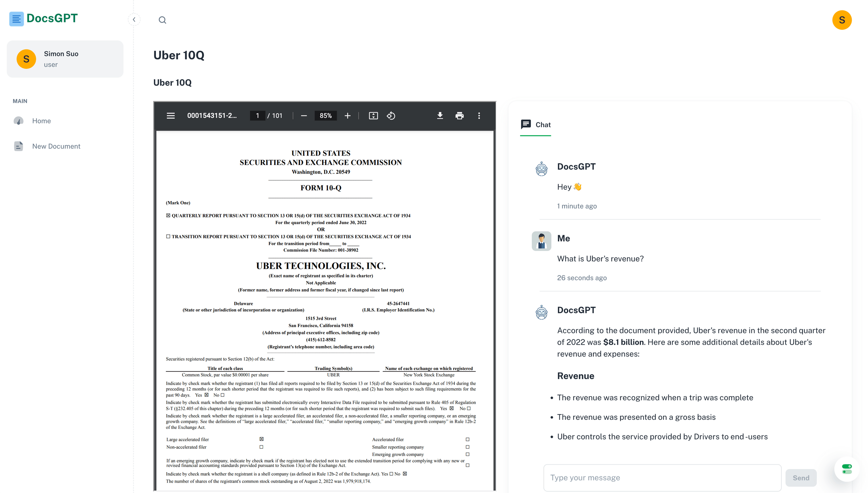Collapse the left sidebar
868x493 pixels.
134,19
